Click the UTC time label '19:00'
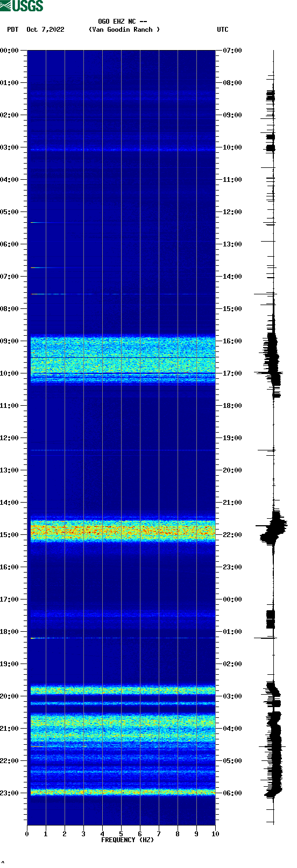The width and height of the screenshot is (297, 868). 232,438
